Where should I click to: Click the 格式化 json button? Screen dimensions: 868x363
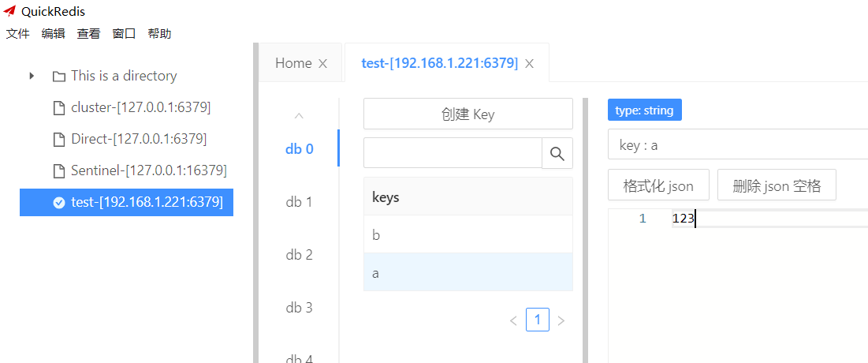click(658, 185)
